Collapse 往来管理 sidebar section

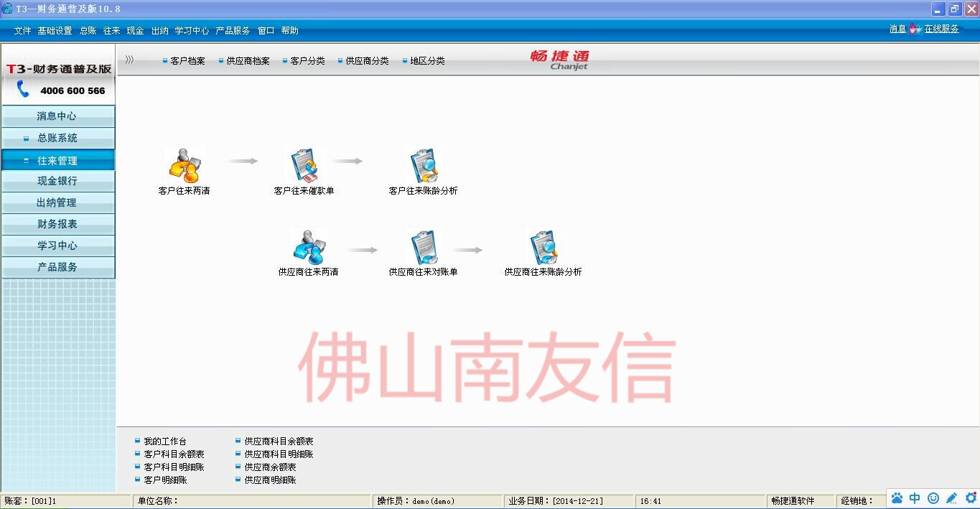pos(57,161)
